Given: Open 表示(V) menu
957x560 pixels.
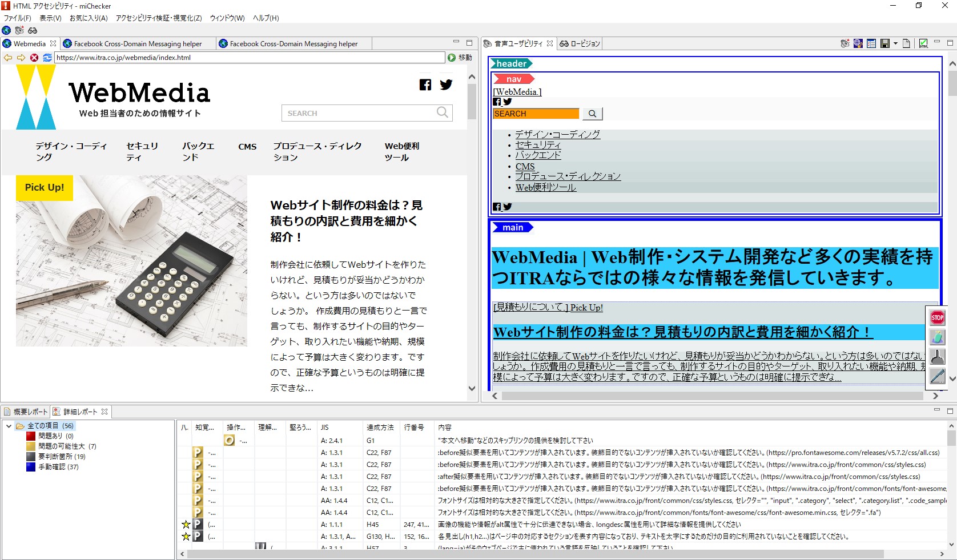Looking at the screenshot, I should [x=50, y=18].
